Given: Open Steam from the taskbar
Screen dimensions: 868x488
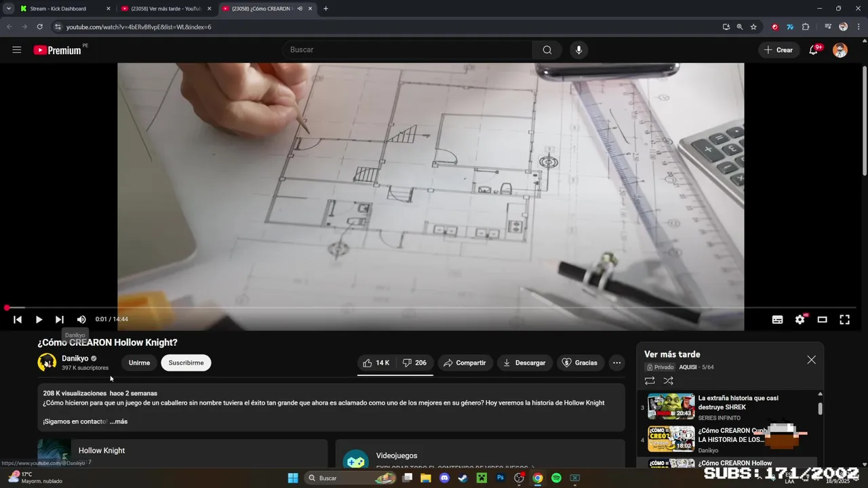Looking at the screenshot, I should point(462,478).
